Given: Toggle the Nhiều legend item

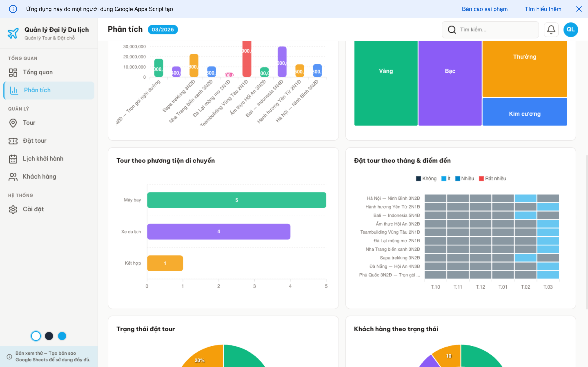Looking at the screenshot, I should tap(464, 178).
